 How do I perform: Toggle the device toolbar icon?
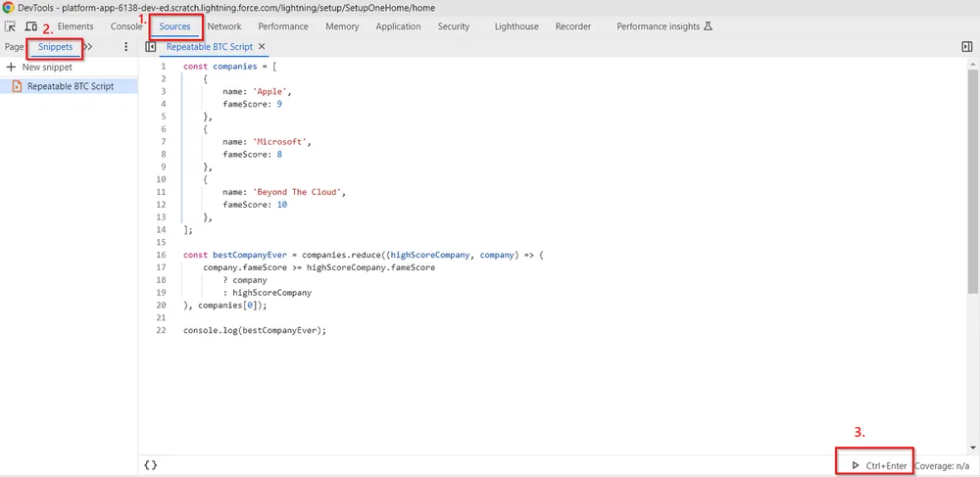click(30, 26)
